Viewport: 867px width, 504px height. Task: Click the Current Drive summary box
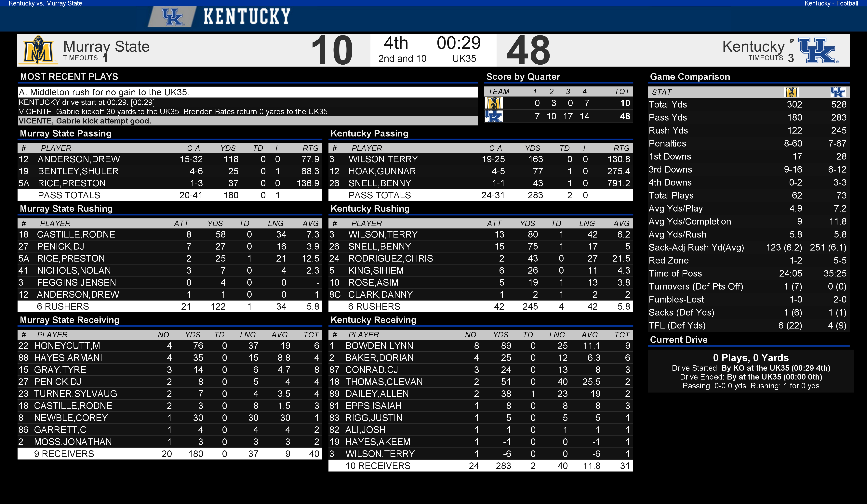tap(750, 371)
